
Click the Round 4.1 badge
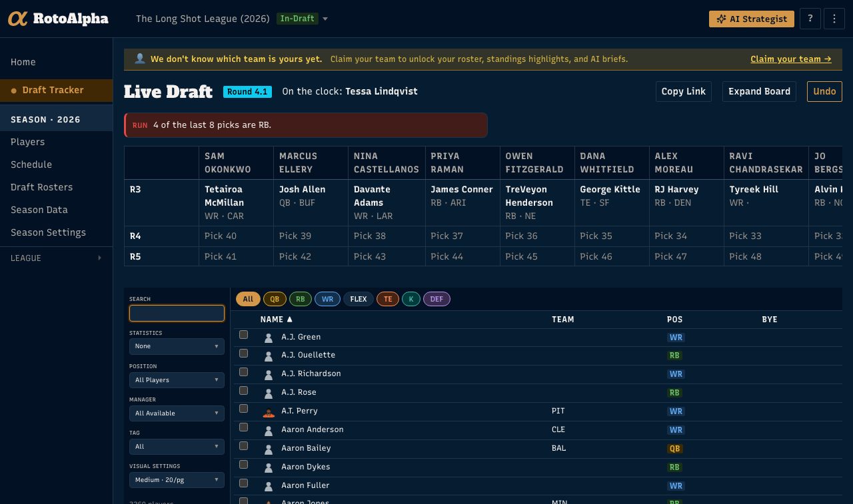pyautogui.click(x=247, y=92)
